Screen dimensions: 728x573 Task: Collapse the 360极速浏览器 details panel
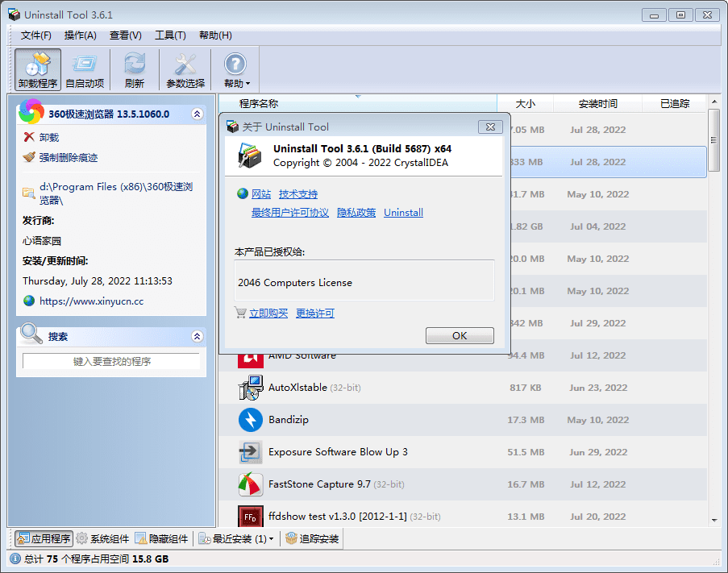pyautogui.click(x=198, y=114)
